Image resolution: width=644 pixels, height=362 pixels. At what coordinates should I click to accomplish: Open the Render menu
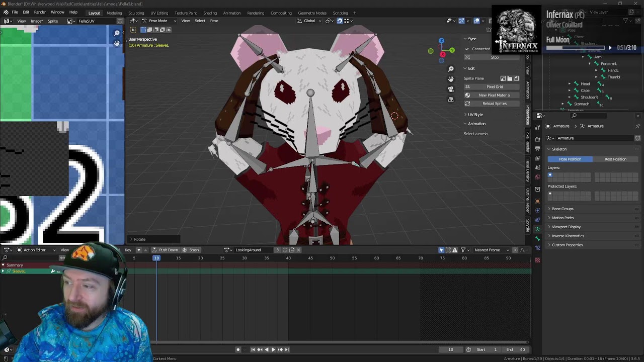tap(40, 12)
